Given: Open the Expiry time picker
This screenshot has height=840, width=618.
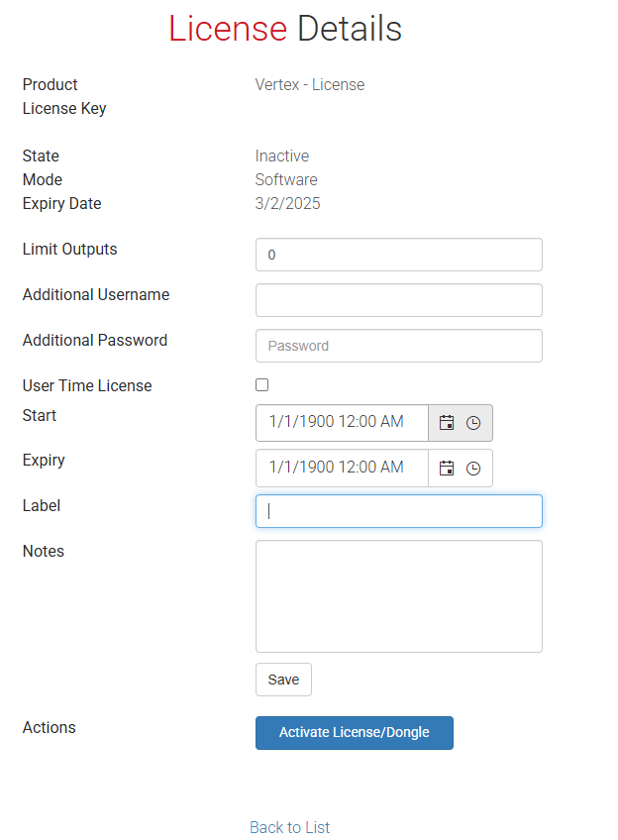Looking at the screenshot, I should (473, 468).
